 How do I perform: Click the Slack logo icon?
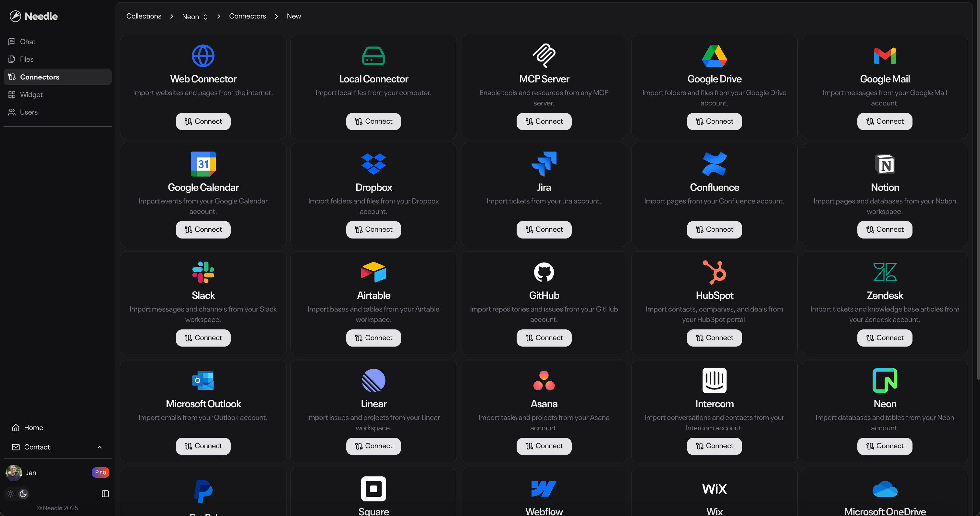point(203,272)
